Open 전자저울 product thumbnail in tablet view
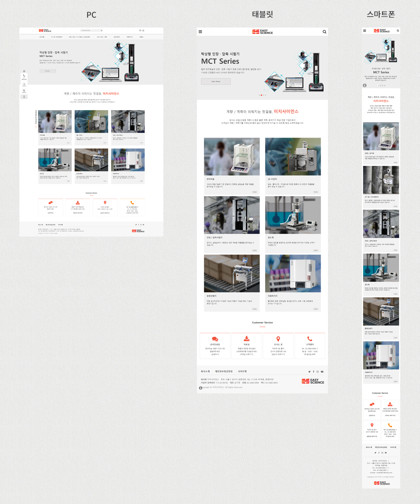Image resolution: width=420 pixels, height=504 pixels. [232, 157]
